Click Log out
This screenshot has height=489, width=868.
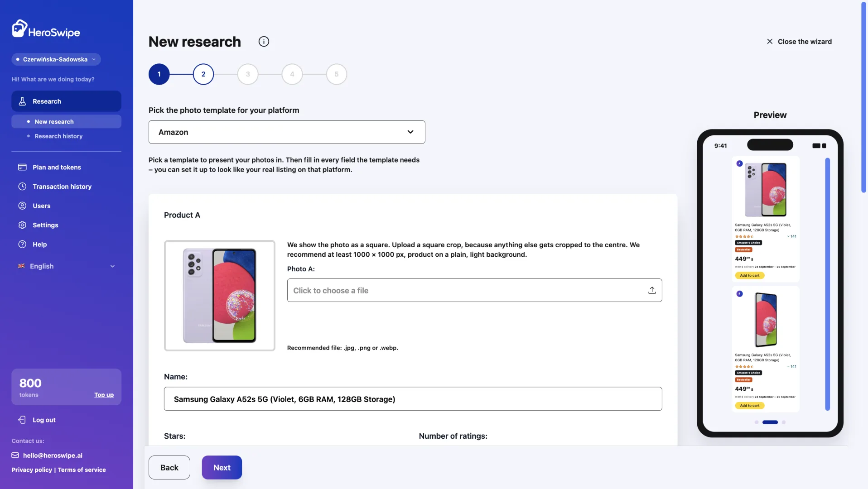[44, 420]
